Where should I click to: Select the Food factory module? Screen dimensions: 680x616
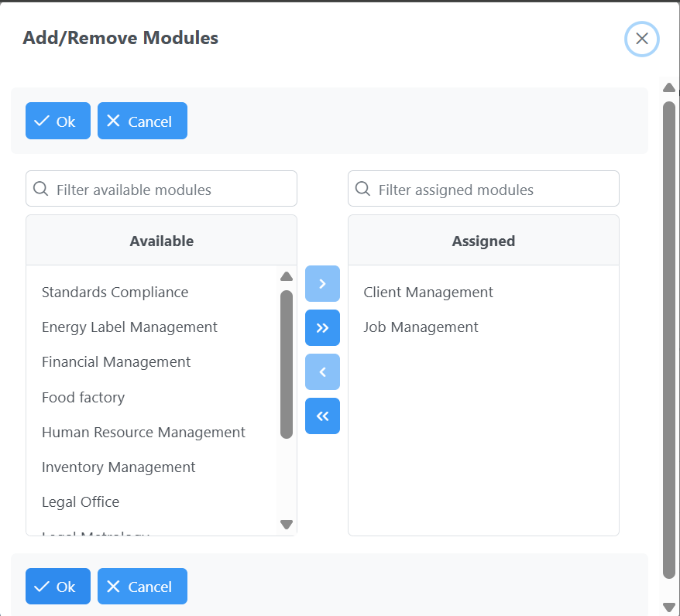point(83,397)
